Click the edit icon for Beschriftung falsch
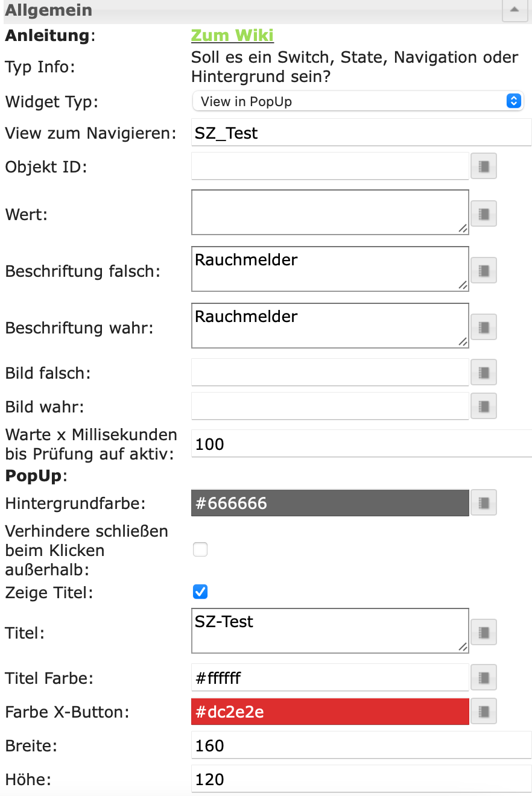The width and height of the screenshot is (532, 796). [x=483, y=270]
